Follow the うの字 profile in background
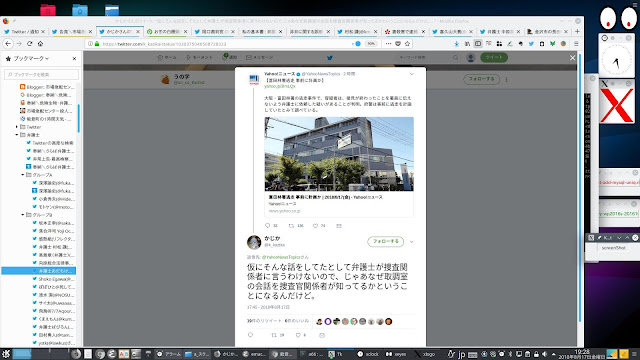This screenshot has height=360, width=640. [481, 79]
